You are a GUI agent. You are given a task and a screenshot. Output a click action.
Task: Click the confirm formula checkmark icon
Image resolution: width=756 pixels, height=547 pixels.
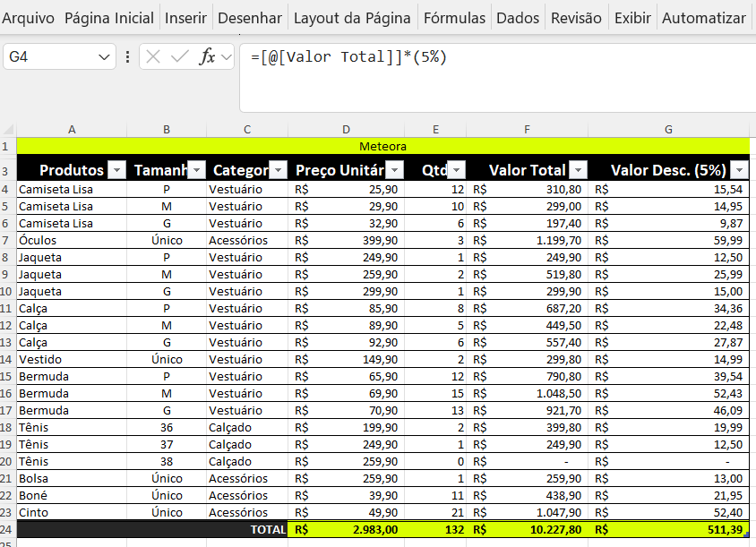(180, 57)
